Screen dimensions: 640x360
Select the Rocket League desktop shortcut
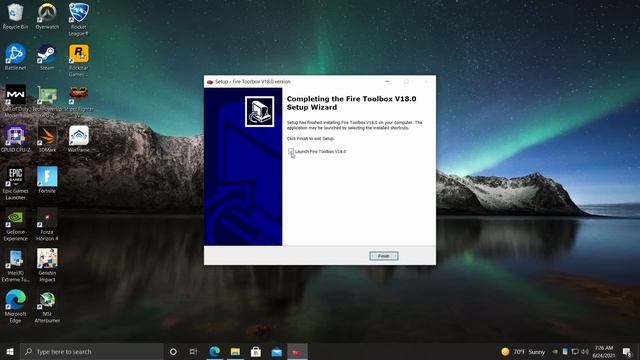tap(78, 19)
